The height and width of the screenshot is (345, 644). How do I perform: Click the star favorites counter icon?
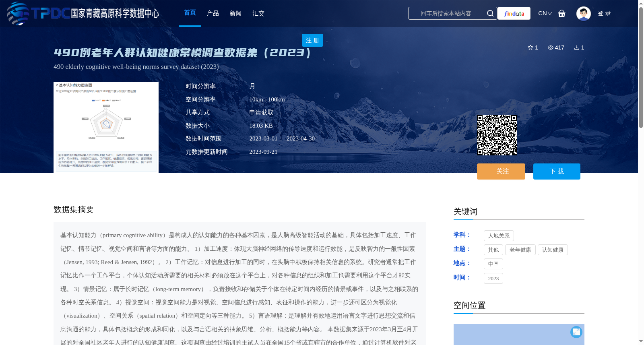(x=530, y=48)
